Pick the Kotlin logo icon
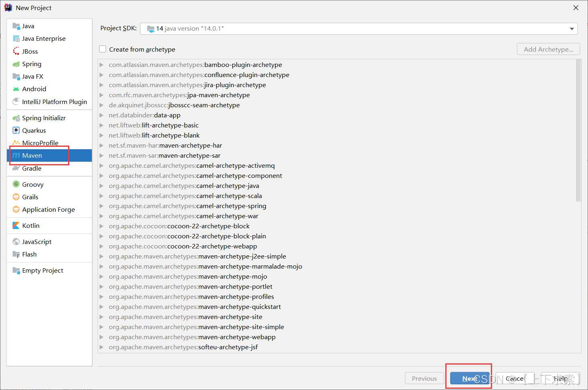Image resolution: width=588 pixels, height=390 pixels. click(16, 226)
